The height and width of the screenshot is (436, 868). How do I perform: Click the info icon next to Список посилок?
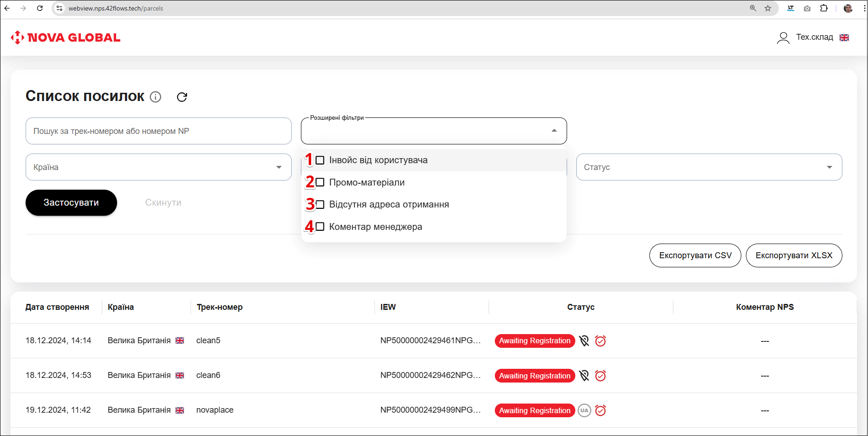(155, 97)
